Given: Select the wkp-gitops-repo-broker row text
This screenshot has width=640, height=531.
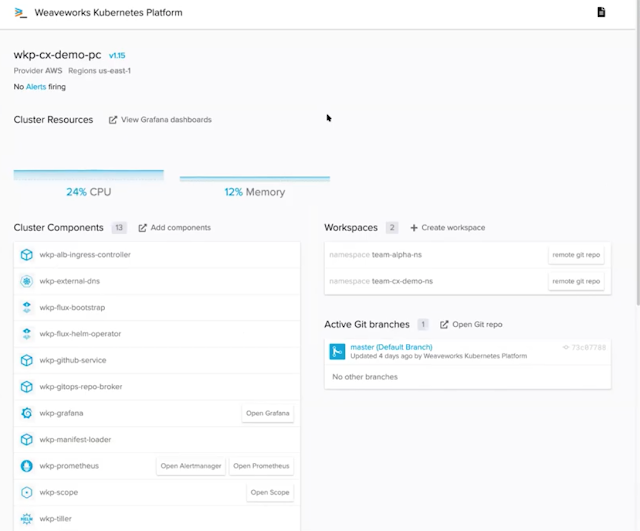Looking at the screenshot, I should (x=81, y=387).
